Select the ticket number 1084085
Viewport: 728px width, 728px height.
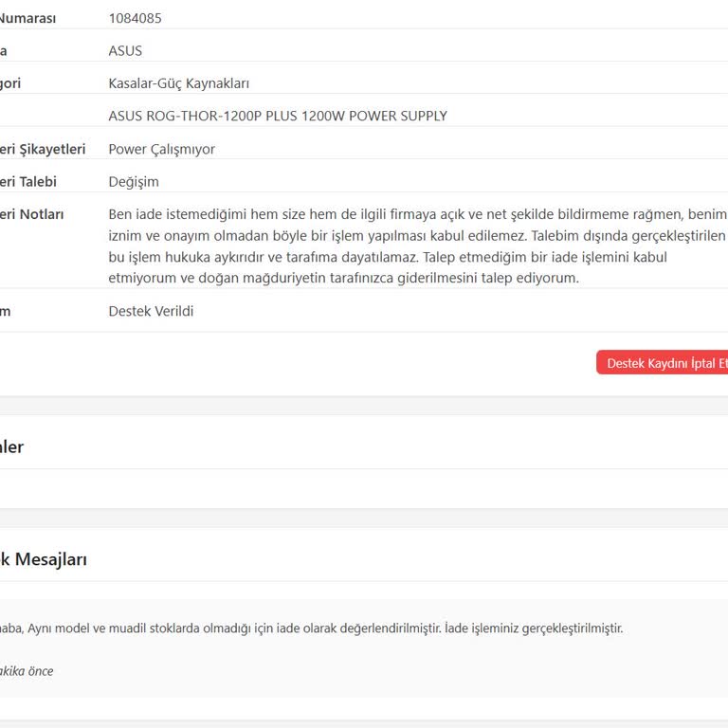point(136,18)
